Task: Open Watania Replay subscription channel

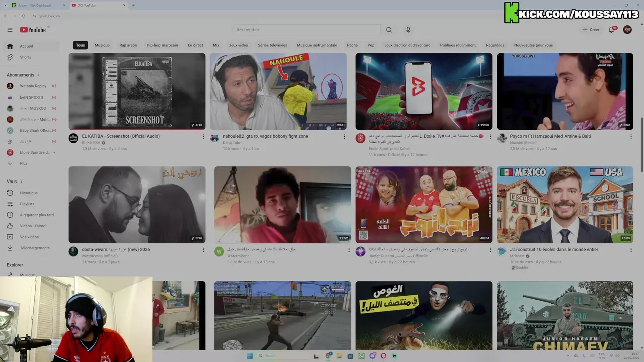Action: [32, 86]
